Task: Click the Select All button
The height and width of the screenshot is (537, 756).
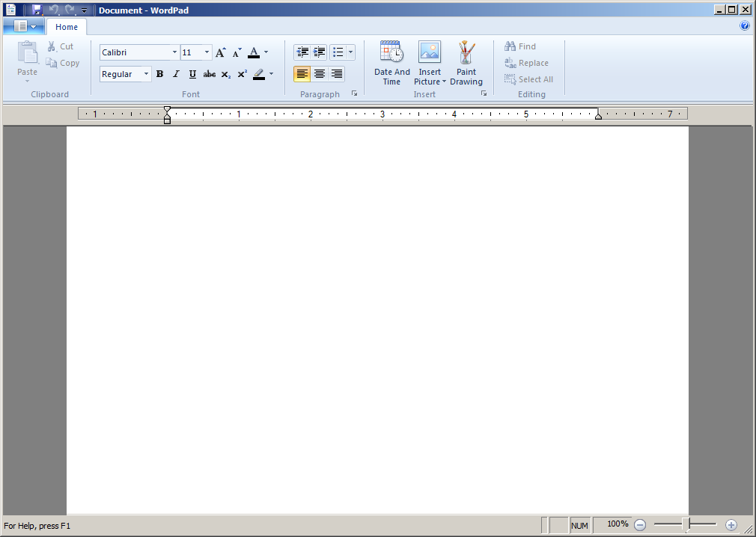Action: tap(529, 79)
